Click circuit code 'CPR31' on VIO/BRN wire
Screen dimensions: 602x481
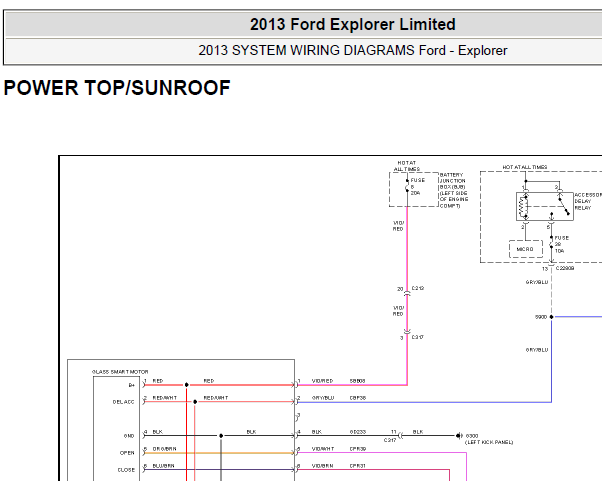(x=357, y=466)
